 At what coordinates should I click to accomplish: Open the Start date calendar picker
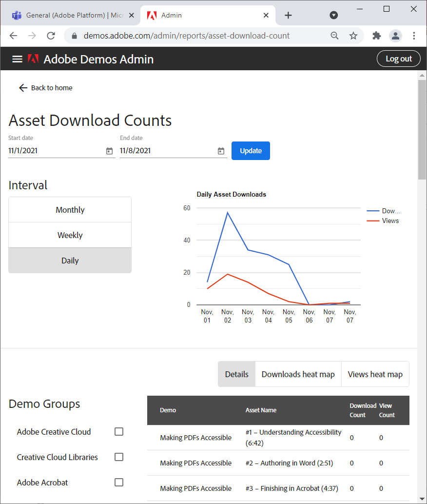point(109,151)
